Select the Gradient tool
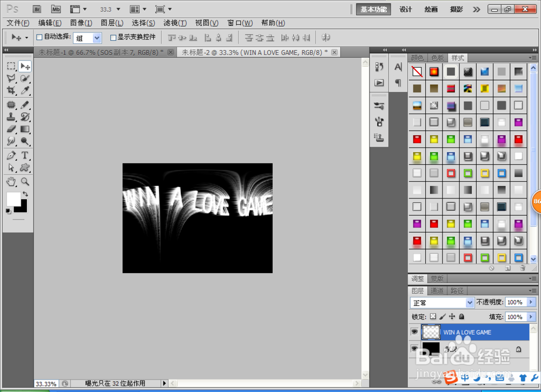 click(x=25, y=129)
